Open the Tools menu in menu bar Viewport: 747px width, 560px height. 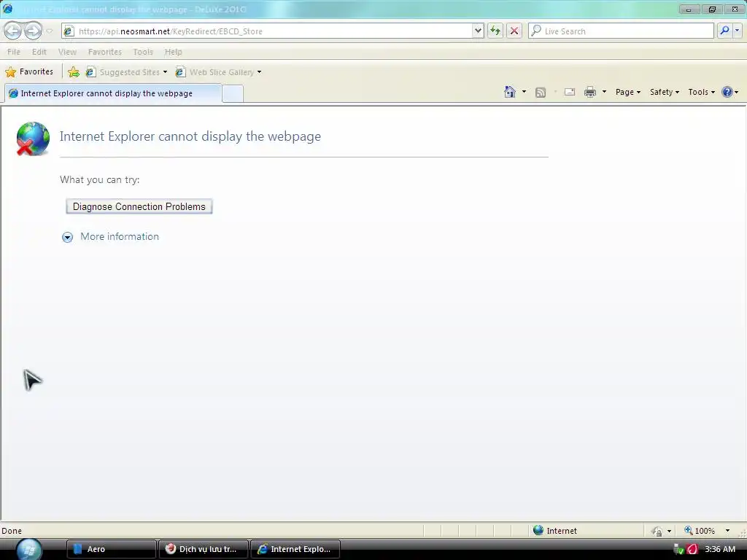click(x=143, y=52)
